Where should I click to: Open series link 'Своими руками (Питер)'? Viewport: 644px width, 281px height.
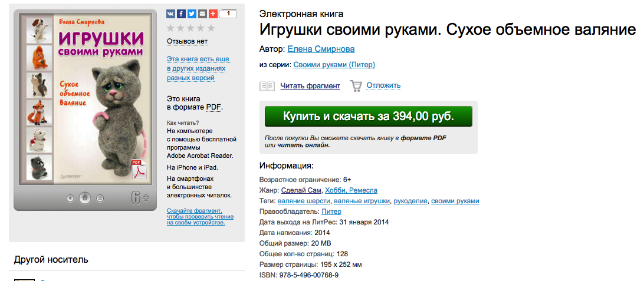(334, 65)
